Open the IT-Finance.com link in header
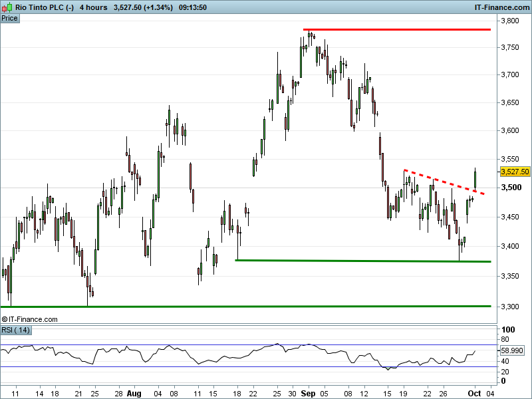Screen dimensions: 532x399 pyautogui.click(x=501, y=7)
